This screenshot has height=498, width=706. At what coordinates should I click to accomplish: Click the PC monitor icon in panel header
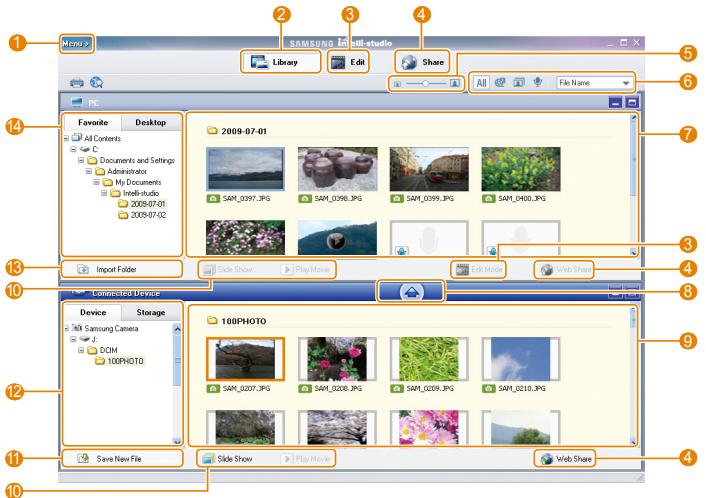pos(77,103)
